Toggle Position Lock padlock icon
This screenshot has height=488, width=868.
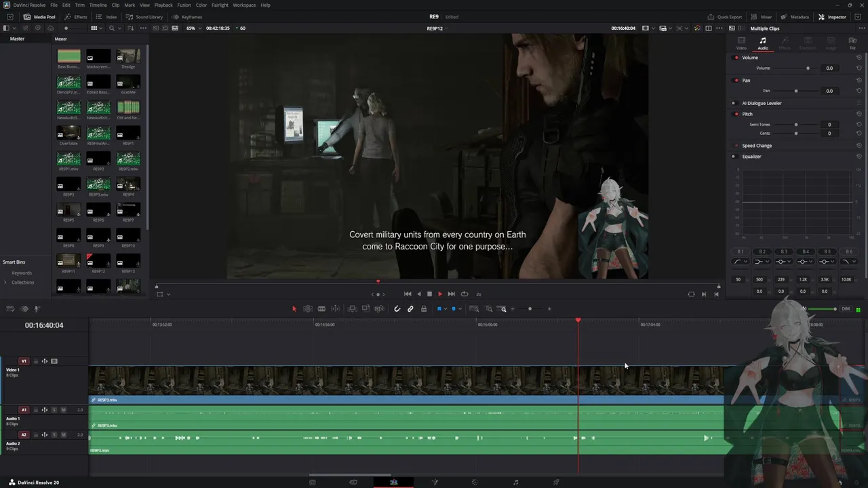click(424, 309)
